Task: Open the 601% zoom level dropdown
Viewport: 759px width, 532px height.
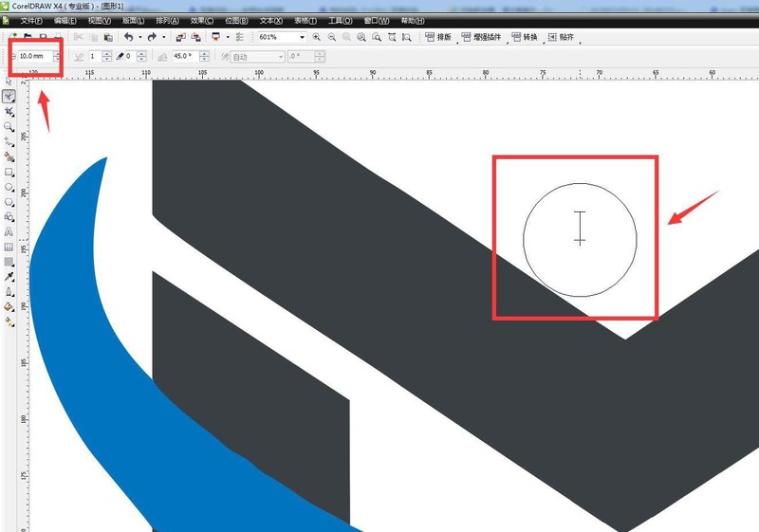Action: [302, 37]
